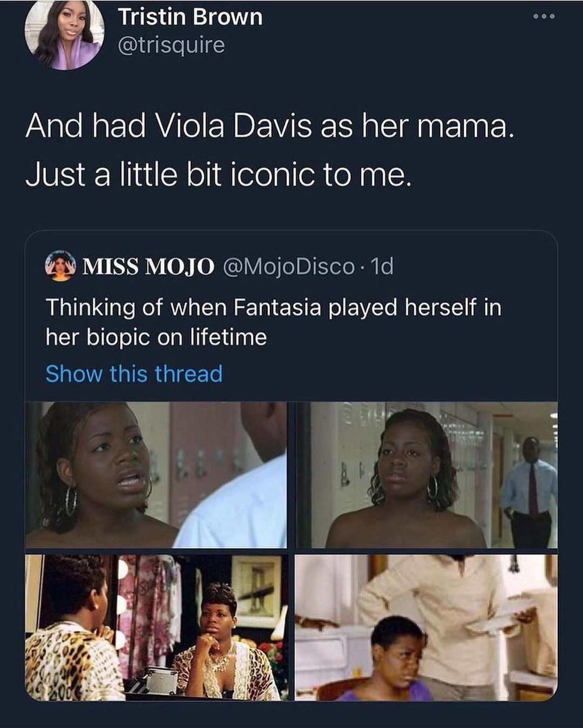The height and width of the screenshot is (728, 583).
Task: Open the three-dot more options menu
Action: coord(544,17)
